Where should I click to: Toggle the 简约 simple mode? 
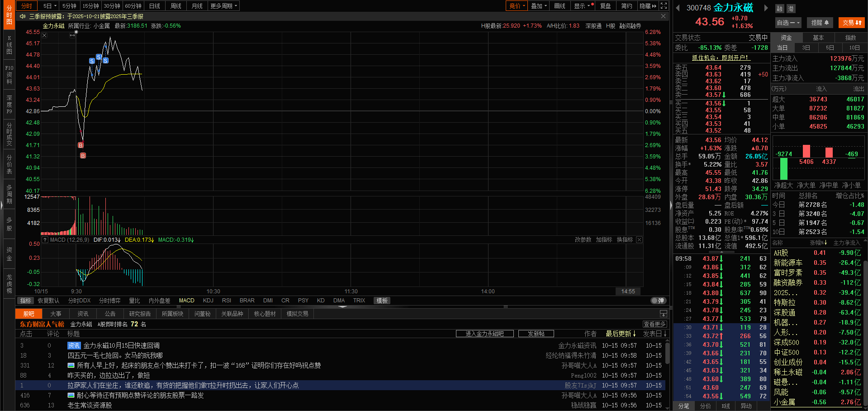[627, 6]
